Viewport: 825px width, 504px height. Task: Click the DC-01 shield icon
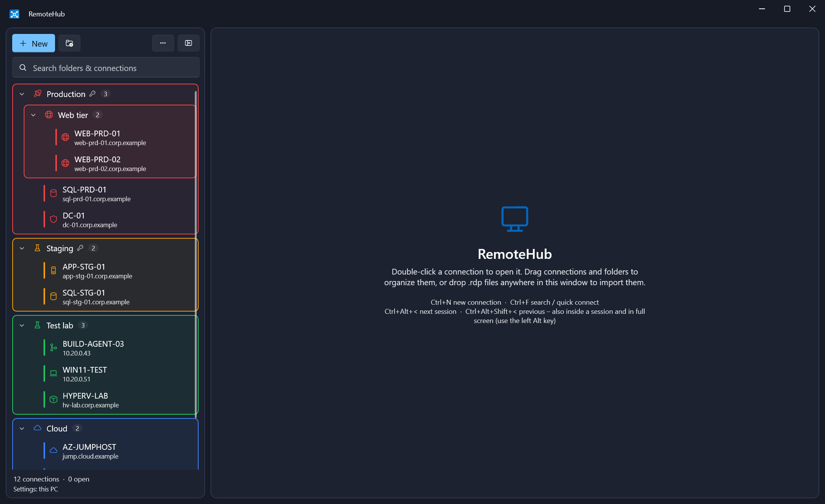pyautogui.click(x=53, y=219)
